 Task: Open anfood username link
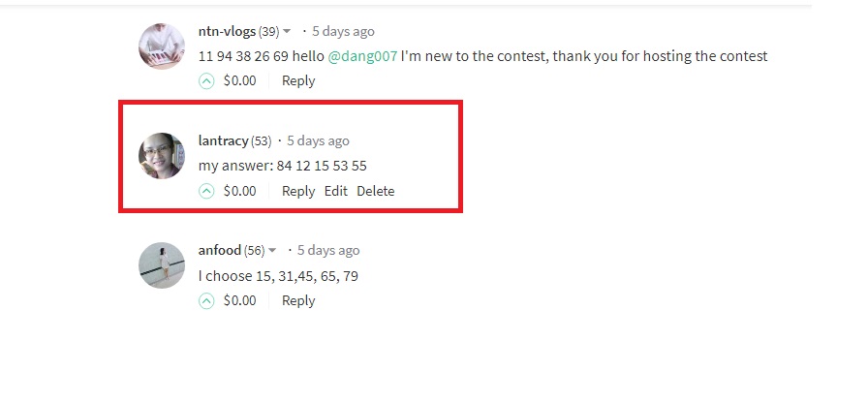(220, 250)
